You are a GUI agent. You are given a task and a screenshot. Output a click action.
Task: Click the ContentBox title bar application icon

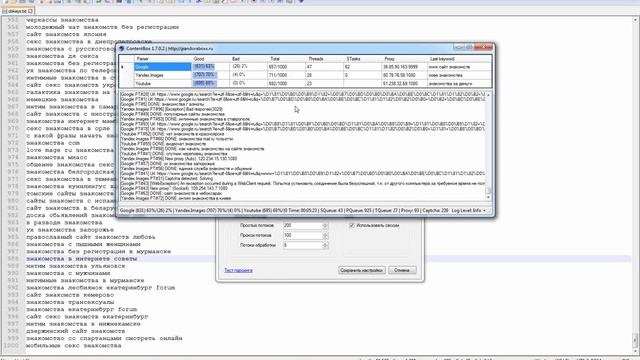tap(122, 49)
